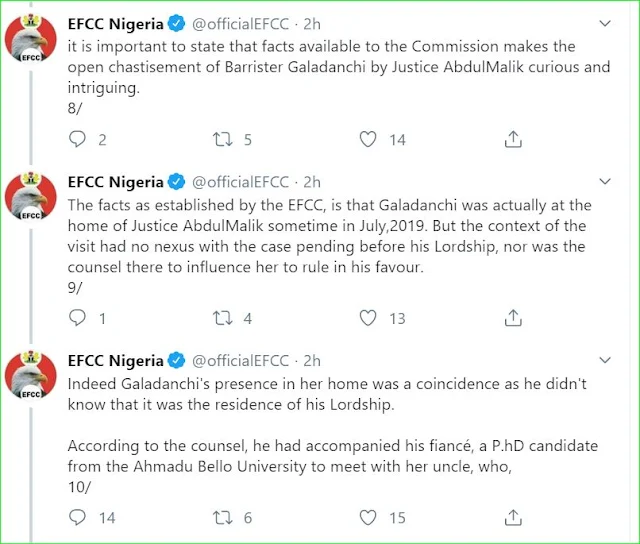
Task: Like the tweet with 13 likes
Action: coord(369,318)
